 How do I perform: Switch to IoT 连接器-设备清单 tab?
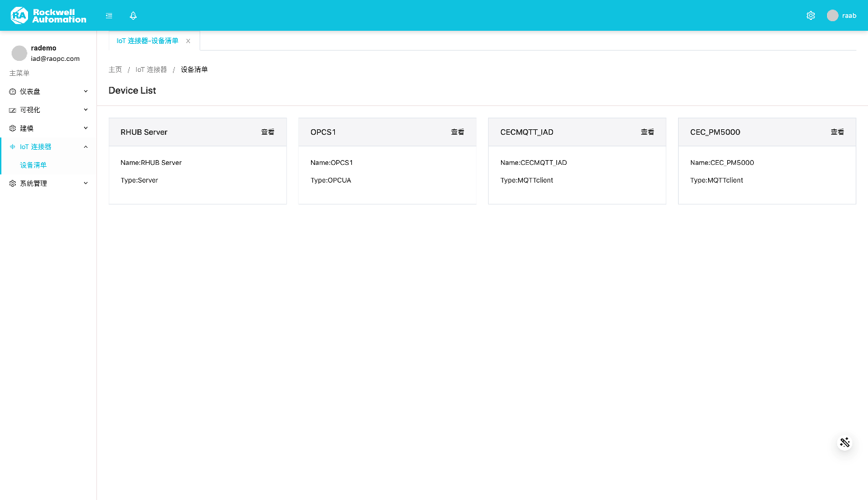click(x=148, y=41)
